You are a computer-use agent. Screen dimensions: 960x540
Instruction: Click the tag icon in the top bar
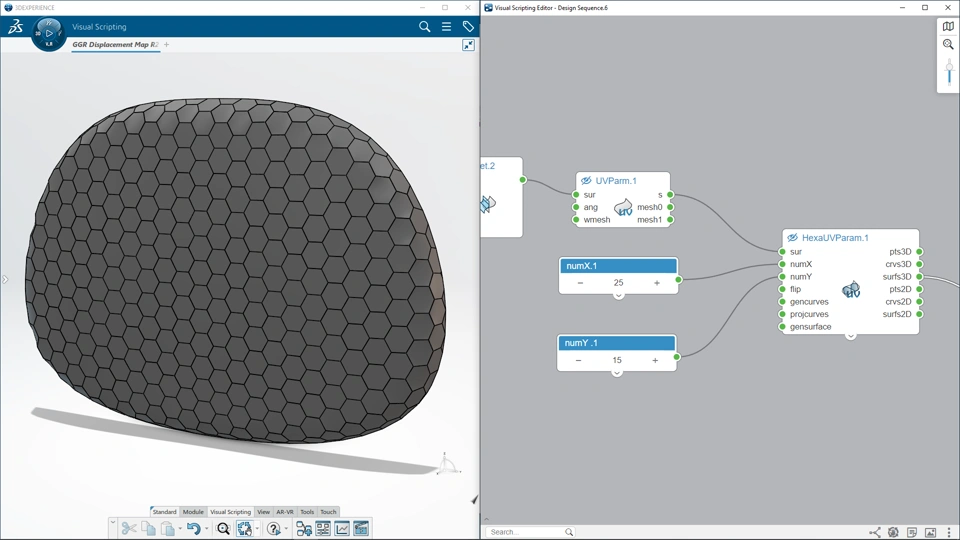click(x=468, y=26)
